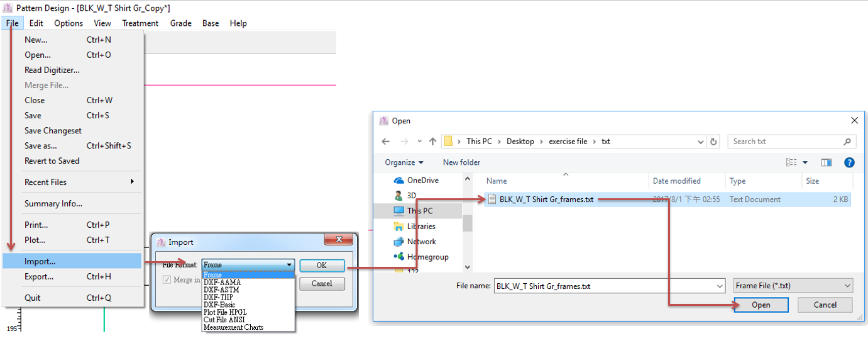Click OK in the Import dialog
This screenshot has height=360, width=868.
[x=321, y=265]
